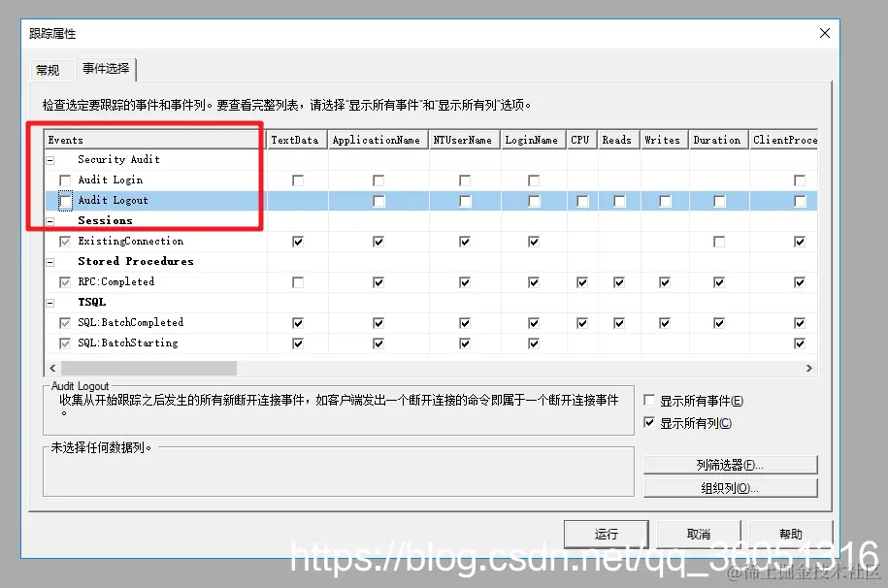
Task: Uncheck CPU for SQL:BatchCompleted
Action: pyautogui.click(x=582, y=323)
